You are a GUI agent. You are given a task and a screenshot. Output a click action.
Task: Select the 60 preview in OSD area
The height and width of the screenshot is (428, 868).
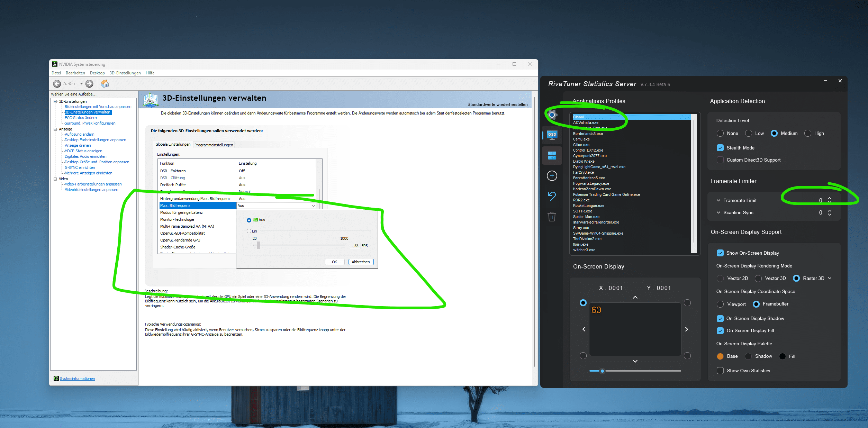click(596, 310)
